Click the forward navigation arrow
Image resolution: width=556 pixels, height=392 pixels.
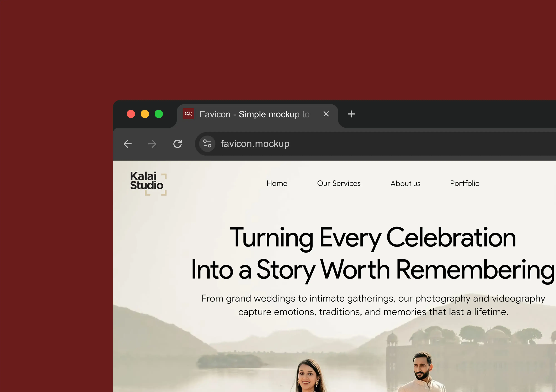[152, 144]
